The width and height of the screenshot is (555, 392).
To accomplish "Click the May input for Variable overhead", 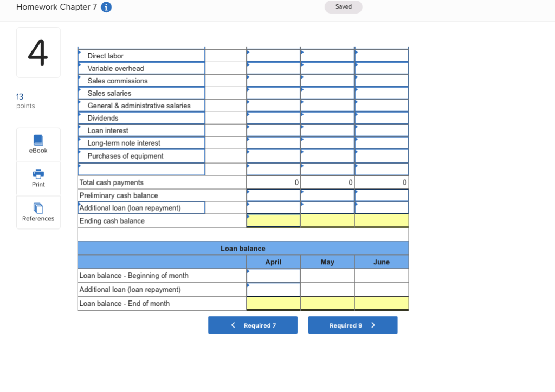I will pyautogui.click(x=327, y=68).
